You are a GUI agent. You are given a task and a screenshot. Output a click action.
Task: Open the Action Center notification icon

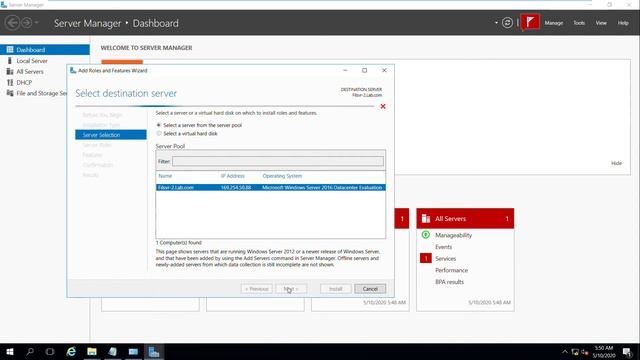(x=627, y=352)
